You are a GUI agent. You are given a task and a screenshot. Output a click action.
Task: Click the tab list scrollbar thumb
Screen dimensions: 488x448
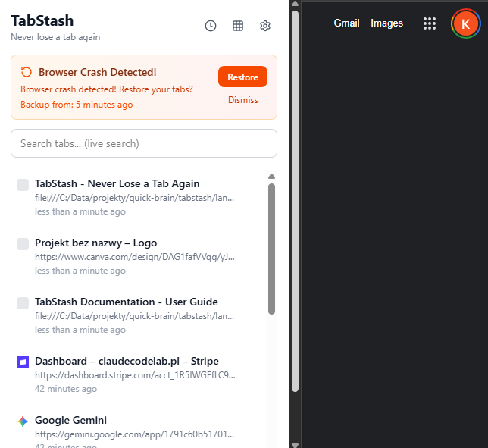tap(271, 246)
